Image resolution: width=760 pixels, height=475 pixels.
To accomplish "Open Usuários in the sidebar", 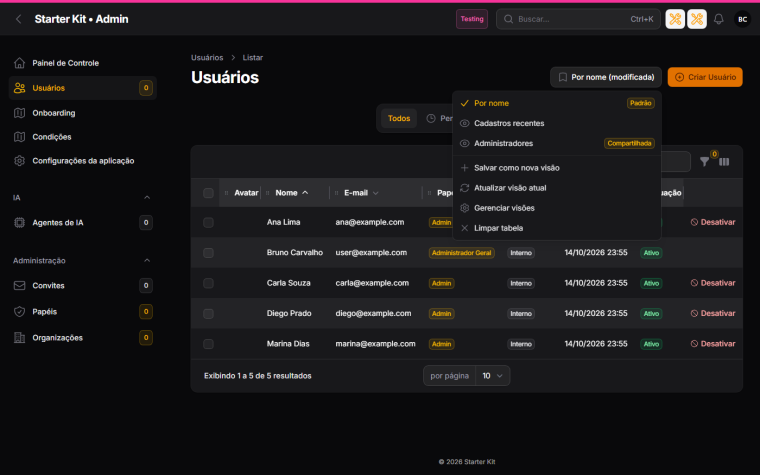I will [x=82, y=88].
